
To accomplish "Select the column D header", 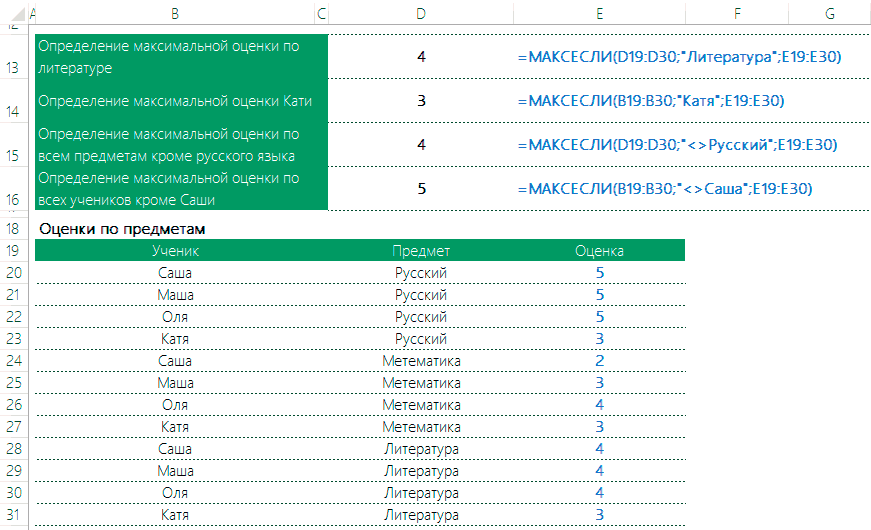I will [421, 13].
